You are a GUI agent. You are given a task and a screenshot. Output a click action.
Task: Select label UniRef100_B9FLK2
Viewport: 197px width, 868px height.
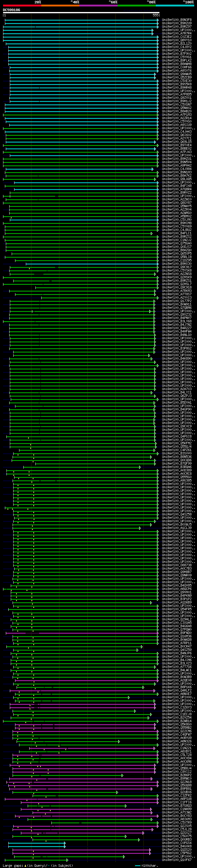tap(177, 60)
